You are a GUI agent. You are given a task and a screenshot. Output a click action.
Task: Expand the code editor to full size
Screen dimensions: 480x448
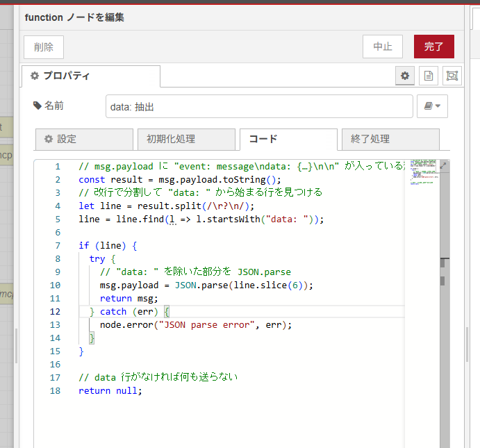point(444,165)
